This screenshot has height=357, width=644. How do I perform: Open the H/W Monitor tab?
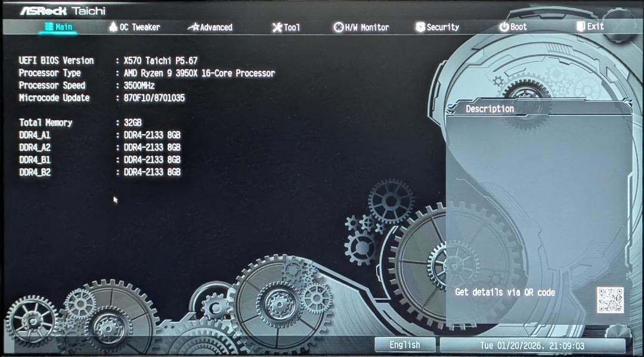click(x=361, y=27)
